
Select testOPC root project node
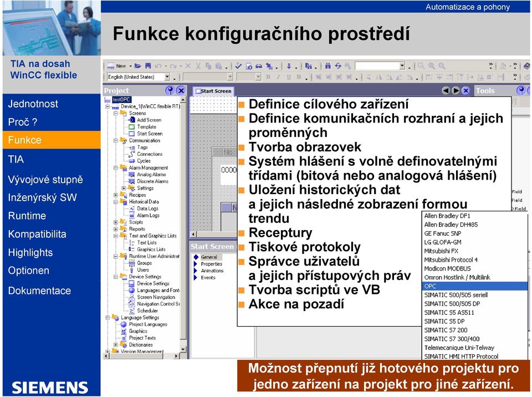pos(121,99)
